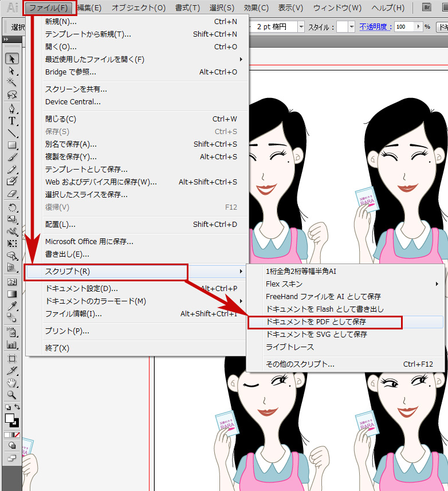Select the Column Graph tool

point(12,344)
